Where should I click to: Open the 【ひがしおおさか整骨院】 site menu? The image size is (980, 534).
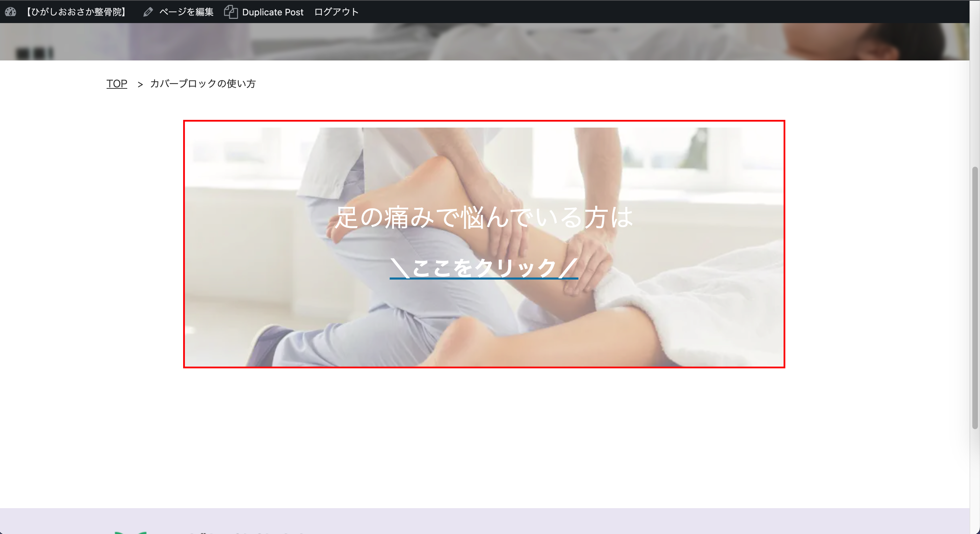[76, 12]
